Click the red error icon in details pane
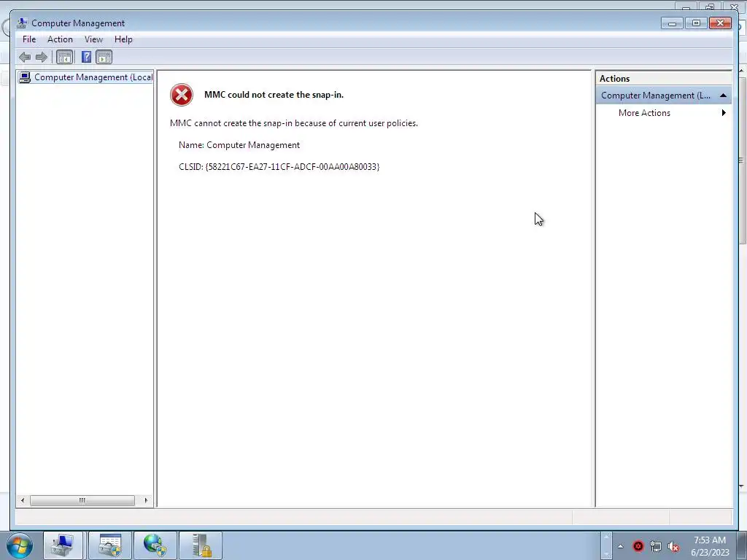Image resolution: width=747 pixels, height=560 pixels. tap(182, 95)
